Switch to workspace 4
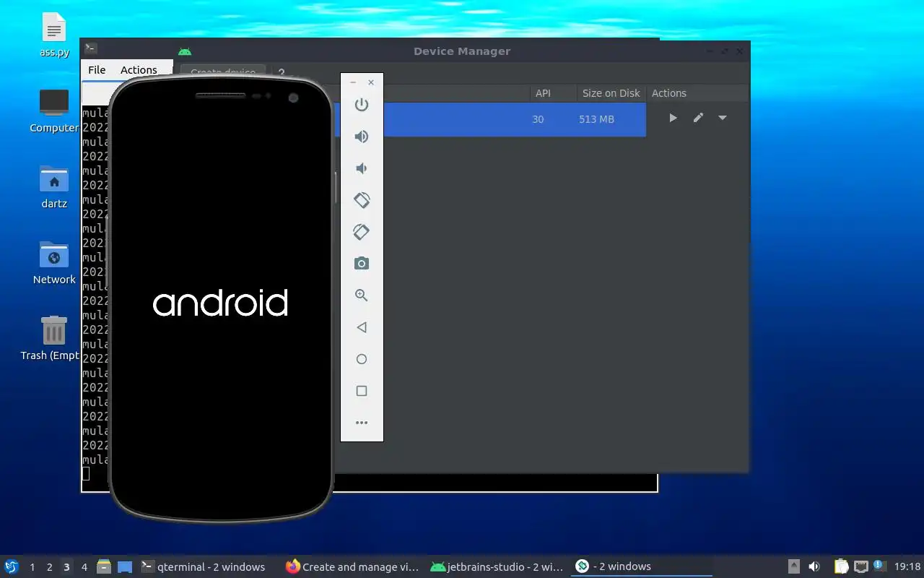The height and width of the screenshot is (578, 924). tap(84, 567)
